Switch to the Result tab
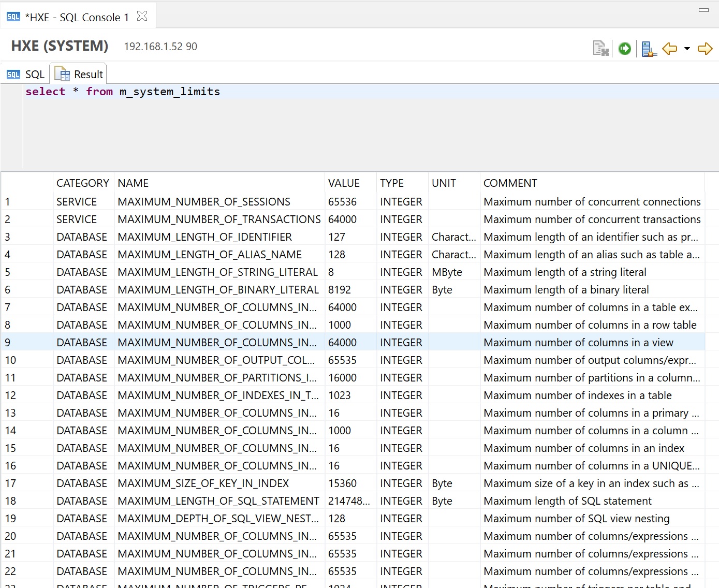719x588 pixels. point(79,75)
